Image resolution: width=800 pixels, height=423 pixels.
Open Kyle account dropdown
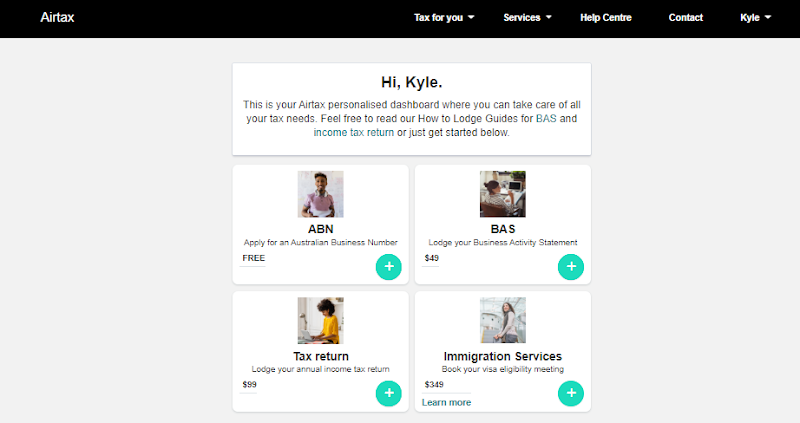756,17
